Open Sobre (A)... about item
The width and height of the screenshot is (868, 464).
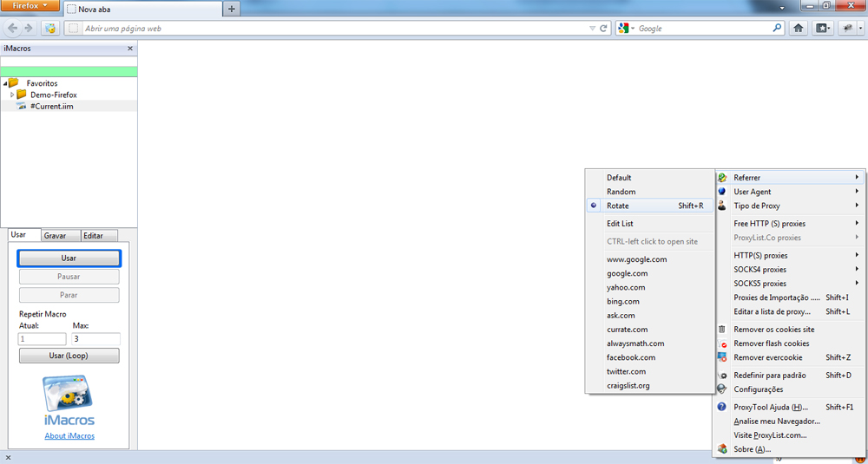tap(789, 449)
